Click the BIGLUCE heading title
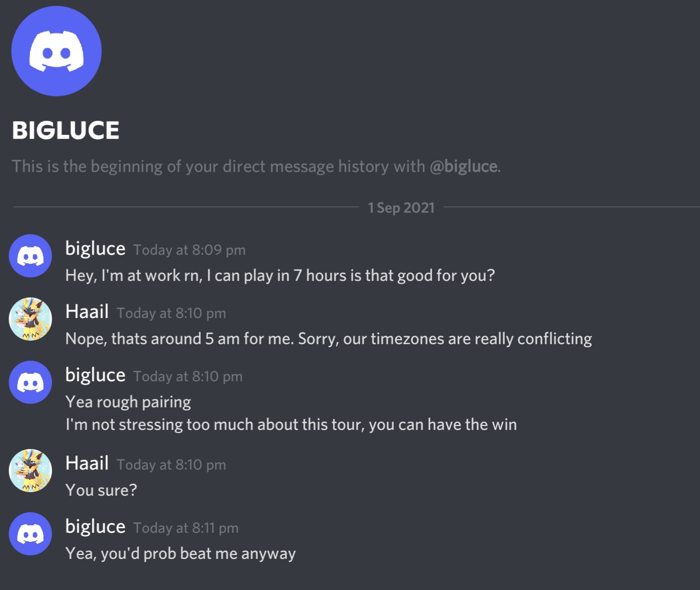Viewport: 700px width, 590px height. 66,130
